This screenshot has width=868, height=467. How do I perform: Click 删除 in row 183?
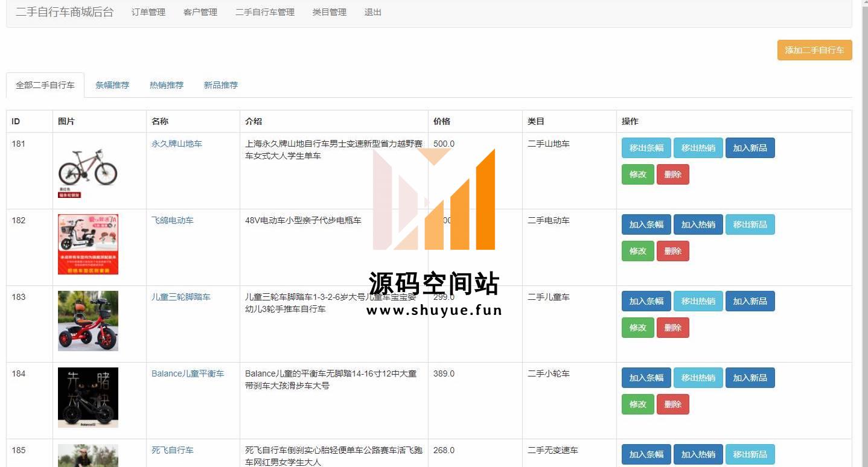point(673,328)
